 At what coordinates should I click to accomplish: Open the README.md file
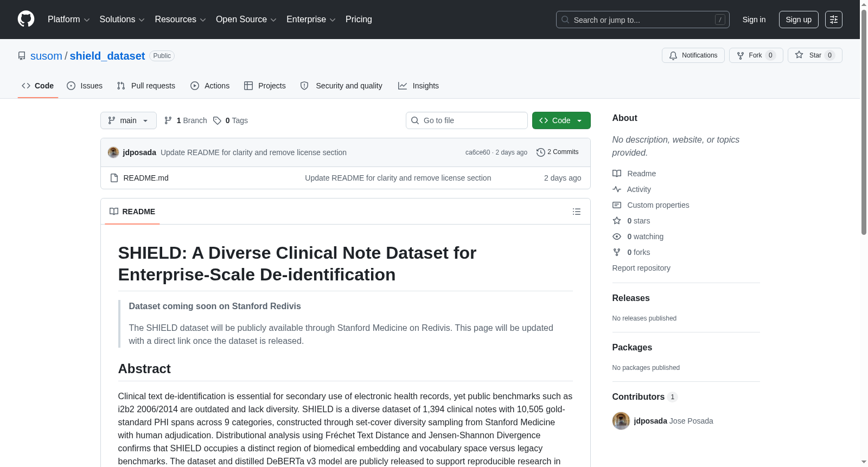coord(146,178)
